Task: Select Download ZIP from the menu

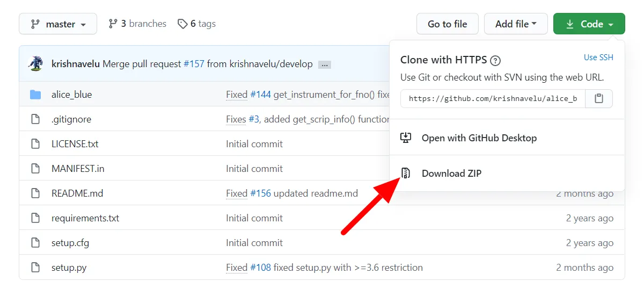Action: [x=451, y=173]
